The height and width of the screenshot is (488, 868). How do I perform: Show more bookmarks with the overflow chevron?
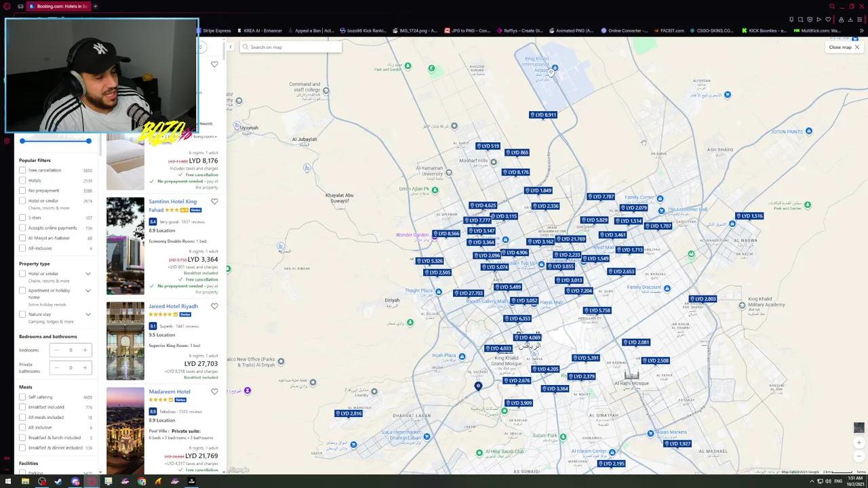coord(862,30)
